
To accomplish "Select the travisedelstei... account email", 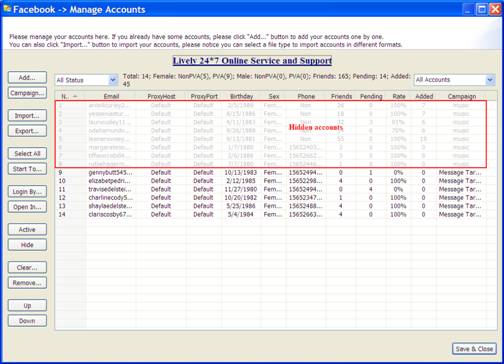I will pos(110,189).
